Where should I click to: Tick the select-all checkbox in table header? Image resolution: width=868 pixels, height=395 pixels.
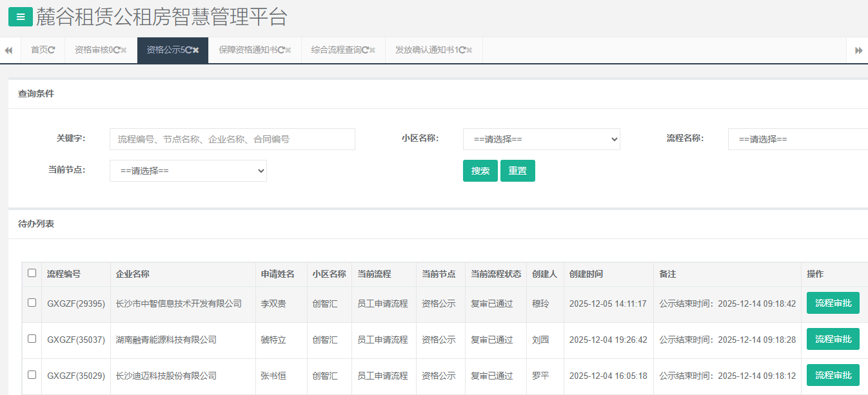tap(32, 273)
